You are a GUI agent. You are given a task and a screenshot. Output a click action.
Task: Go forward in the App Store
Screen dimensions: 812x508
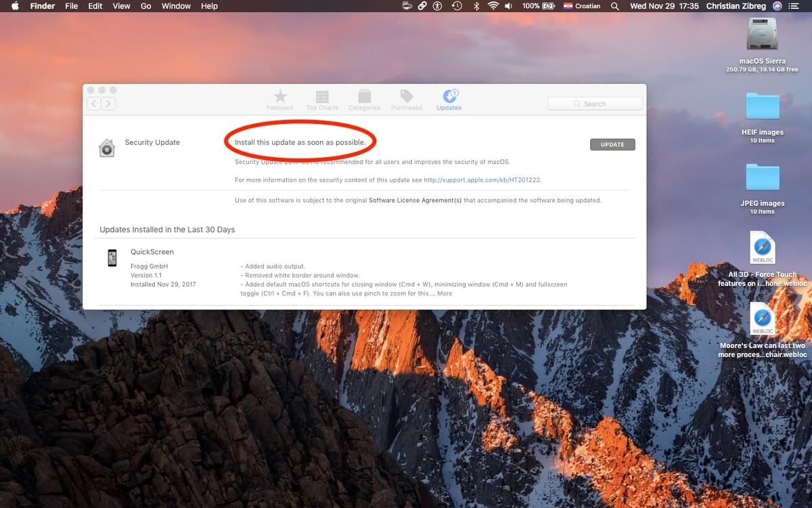pos(108,104)
